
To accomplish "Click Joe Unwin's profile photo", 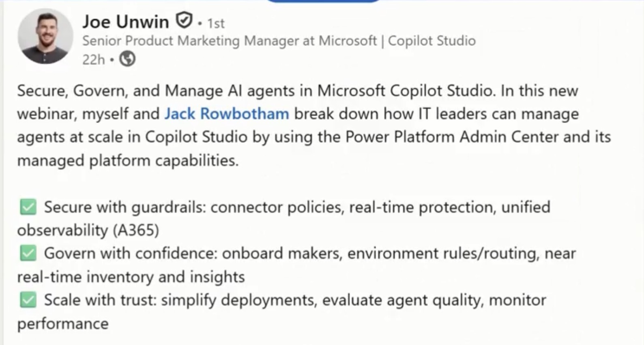I will click(x=45, y=37).
